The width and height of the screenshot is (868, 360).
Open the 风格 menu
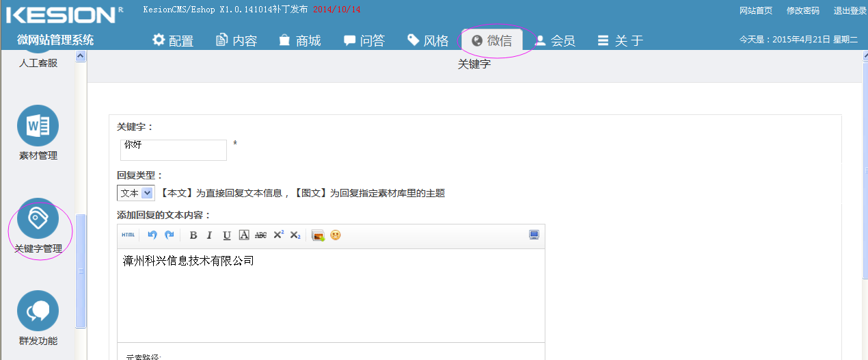tap(428, 40)
